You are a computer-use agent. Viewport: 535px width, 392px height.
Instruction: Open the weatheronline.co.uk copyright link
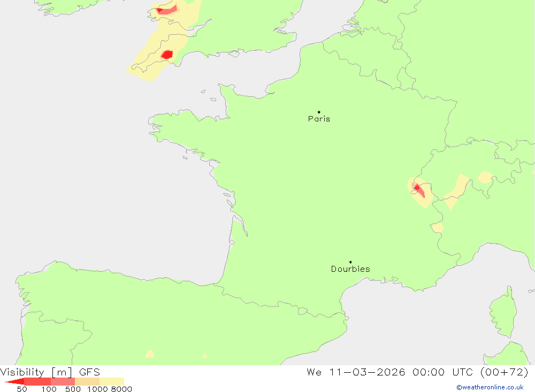coord(490,387)
